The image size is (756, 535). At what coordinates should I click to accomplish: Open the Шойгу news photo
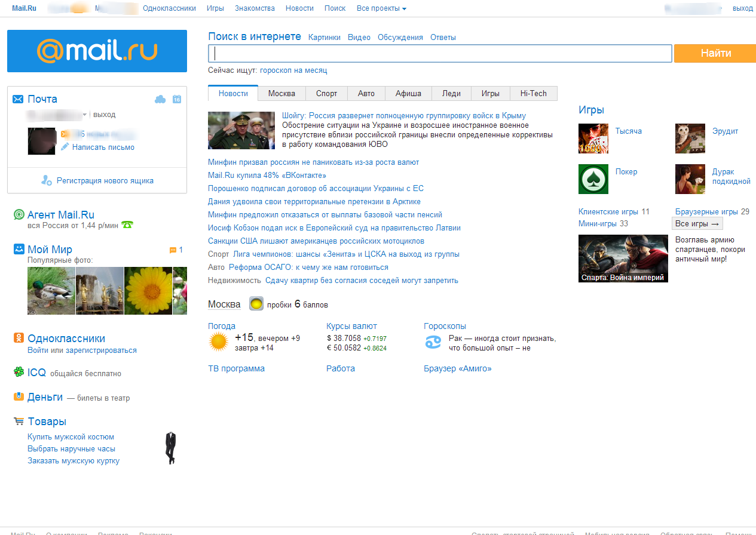(241, 130)
